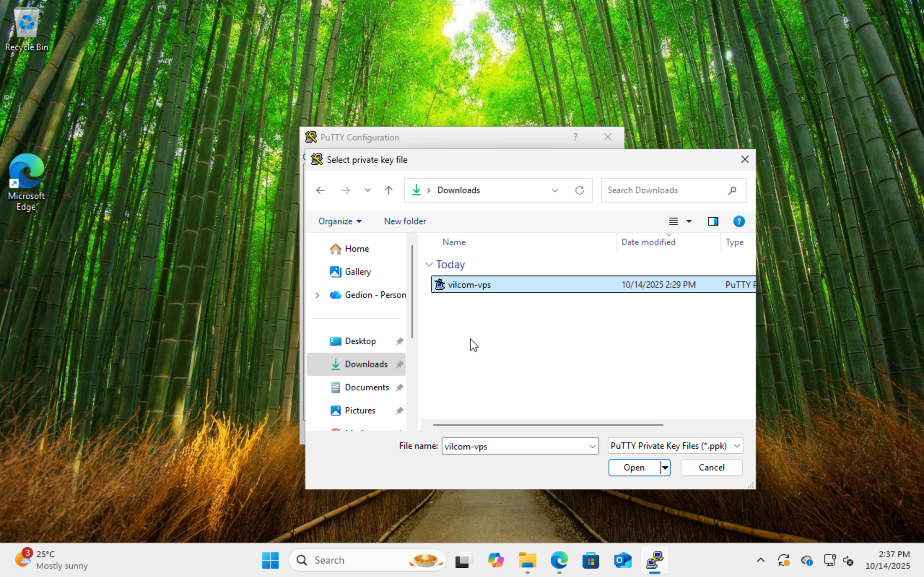Viewport: 924px width, 577px height.
Task: Open the Organize menu
Action: pos(339,221)
